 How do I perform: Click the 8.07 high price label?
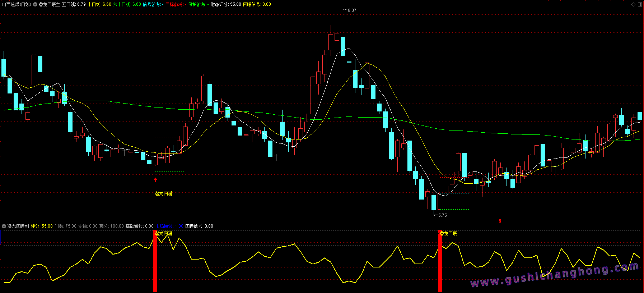pos(352,10)
